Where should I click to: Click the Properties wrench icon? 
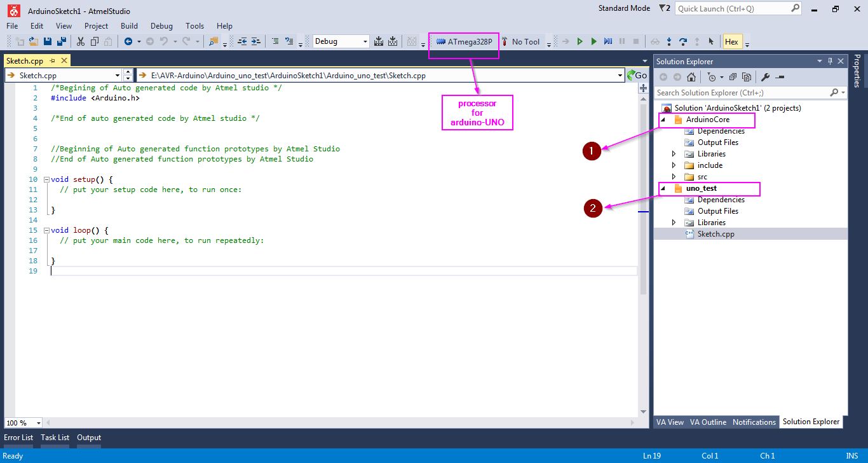(x=765, y=77)
